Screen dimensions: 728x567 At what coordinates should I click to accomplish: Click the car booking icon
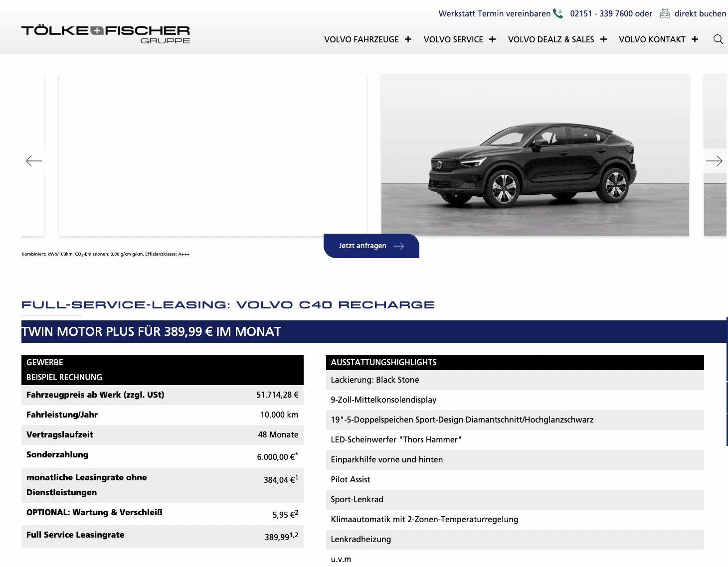[x=665, y=13]
